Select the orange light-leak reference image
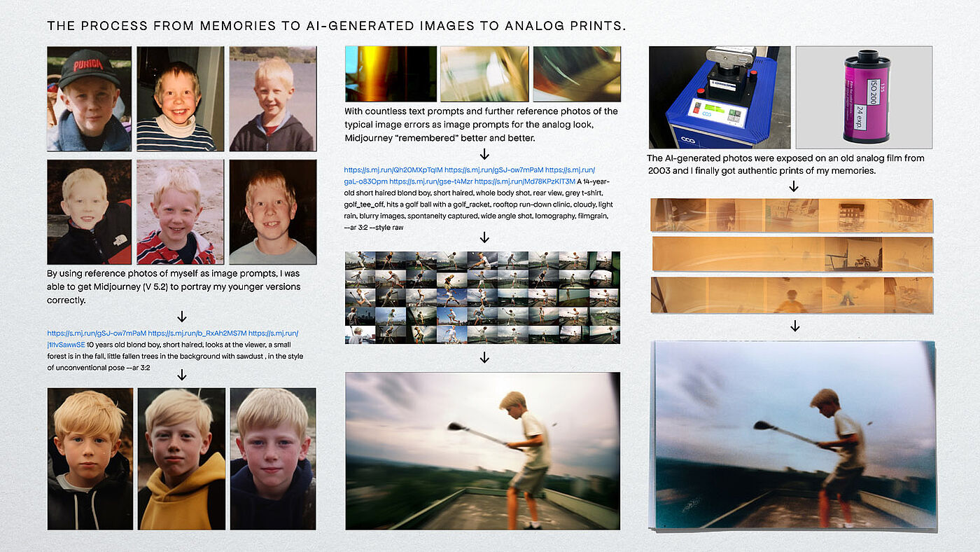Image resolution: width=980 pixels, height=552 pixels. tap(391, 74)
